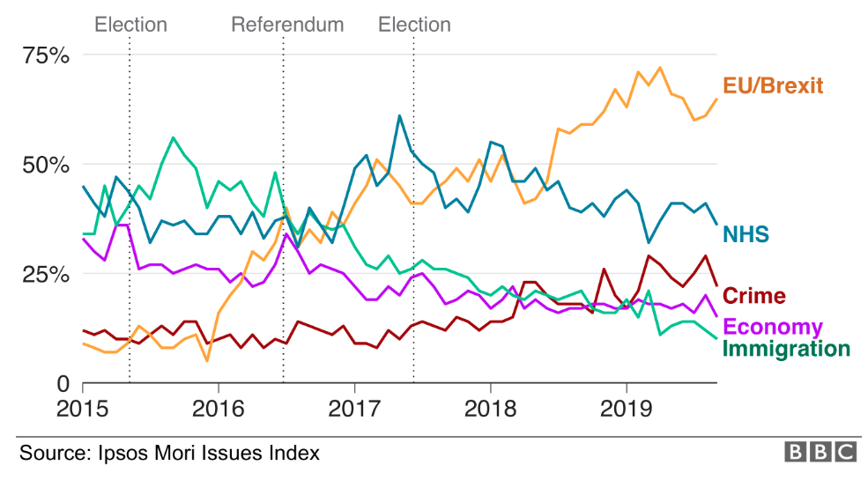Click the dark red Crime label

(753, 295)
